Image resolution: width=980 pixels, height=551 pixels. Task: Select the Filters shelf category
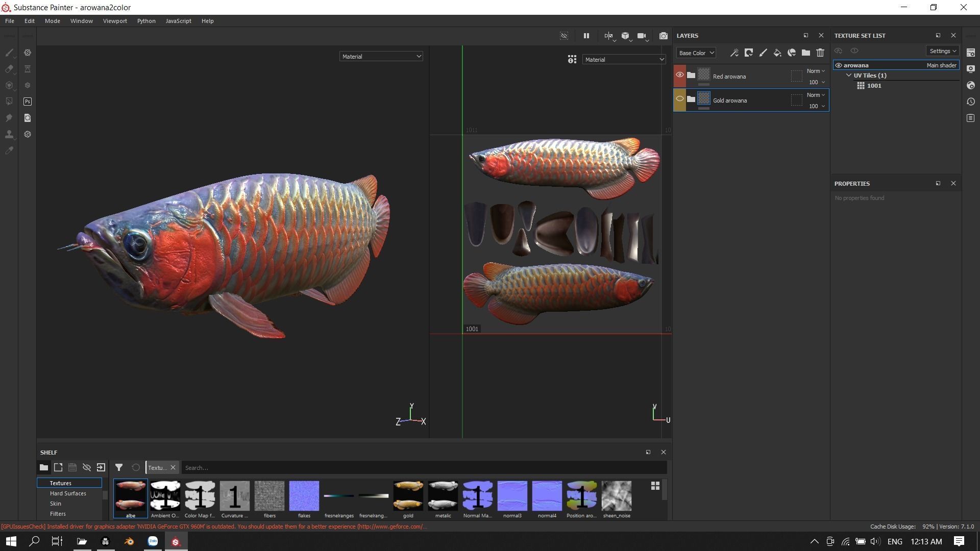point(58,514)
